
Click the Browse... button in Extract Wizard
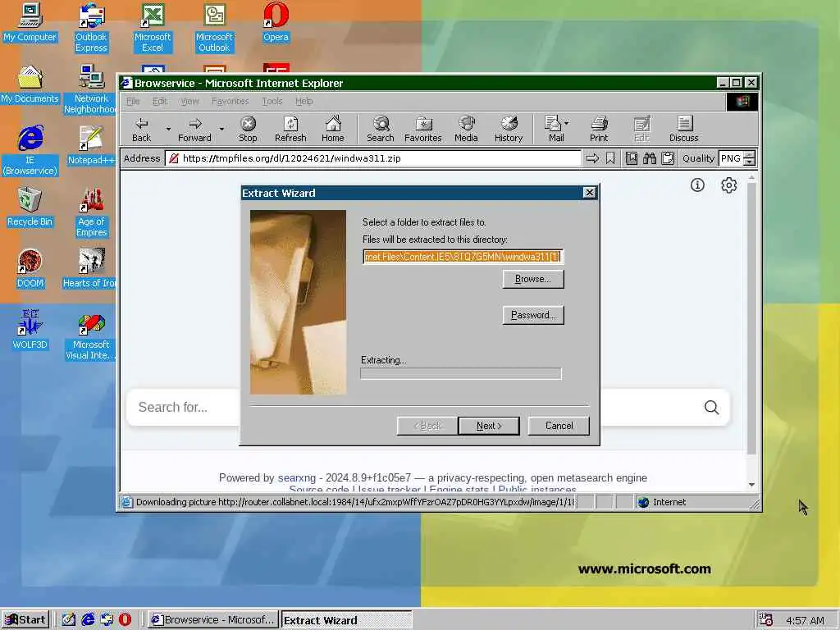pos(533,279)
